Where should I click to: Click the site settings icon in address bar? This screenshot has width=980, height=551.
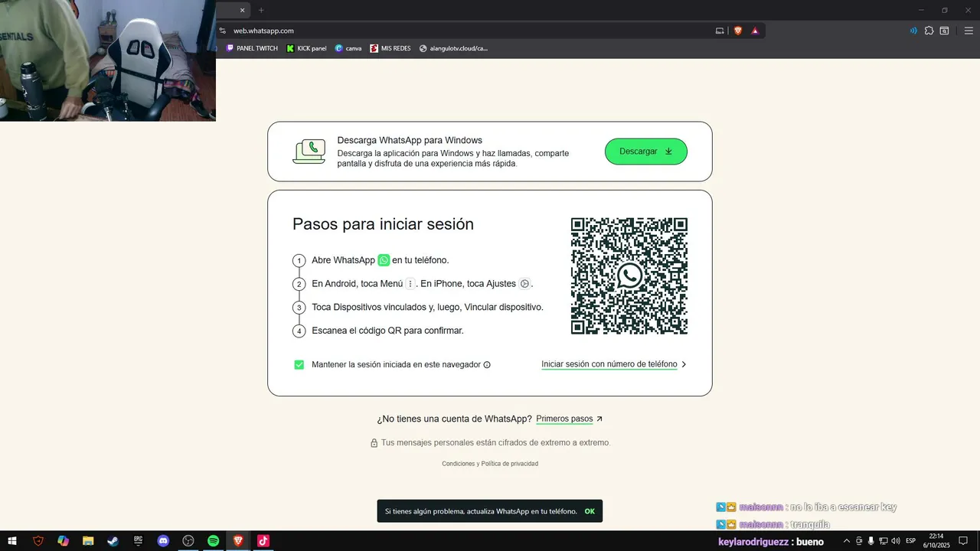(223, 31)
